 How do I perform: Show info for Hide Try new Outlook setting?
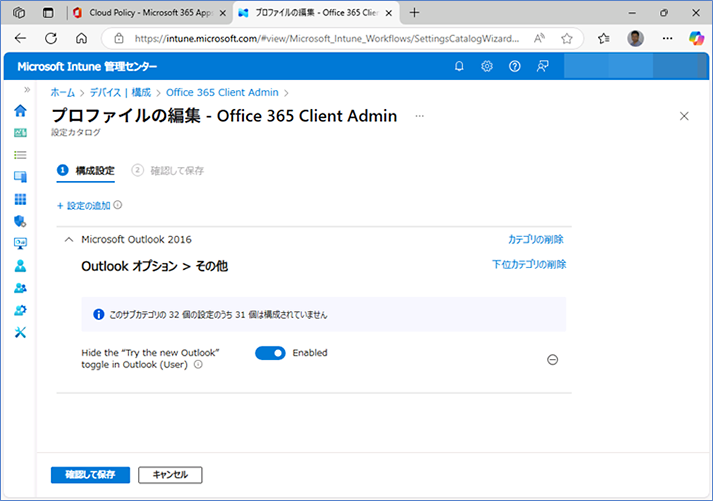(x=198, y=365)
